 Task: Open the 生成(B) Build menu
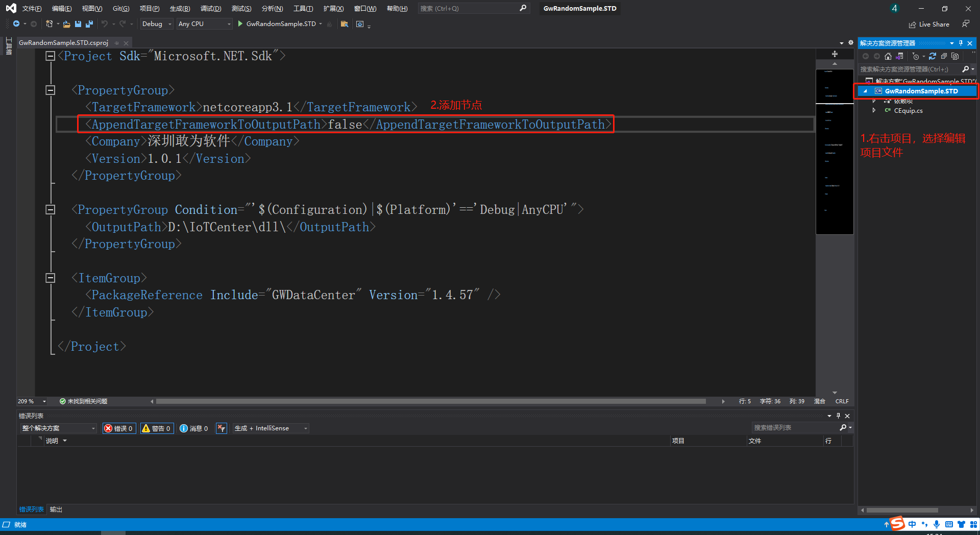pyautogui.click(x=180, y=8)
